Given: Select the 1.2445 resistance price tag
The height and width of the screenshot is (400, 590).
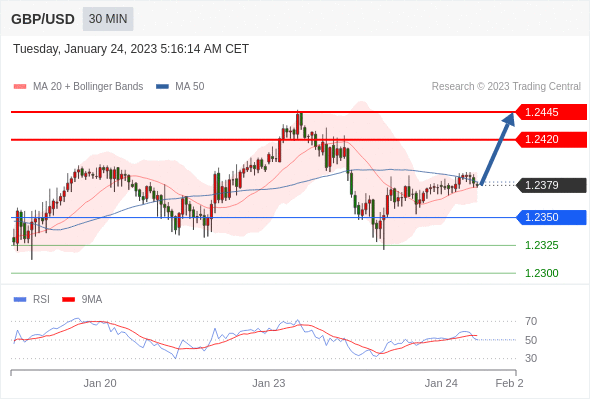Looking at the screenshot, I should pos(551,112).
